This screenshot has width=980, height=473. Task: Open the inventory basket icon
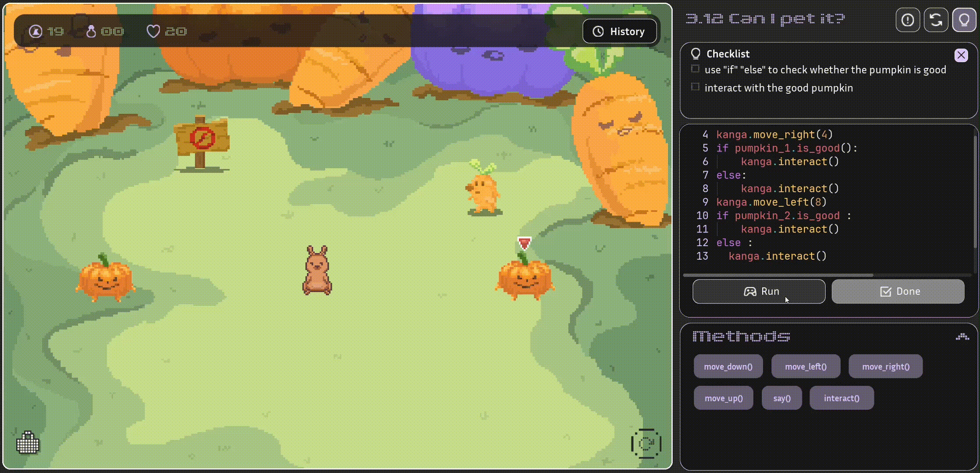pos(28,443)
